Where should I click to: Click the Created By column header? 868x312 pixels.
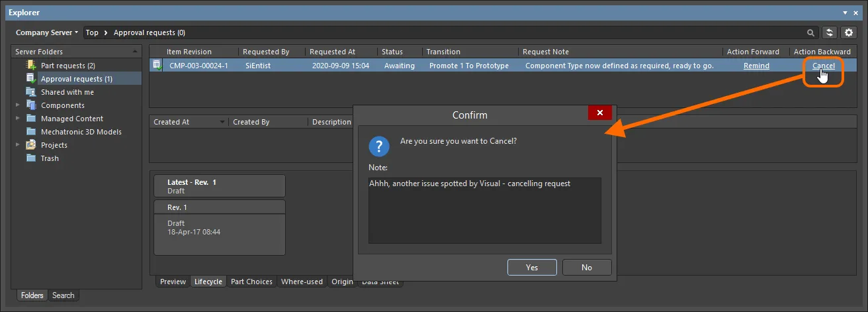tap(251, 122)
